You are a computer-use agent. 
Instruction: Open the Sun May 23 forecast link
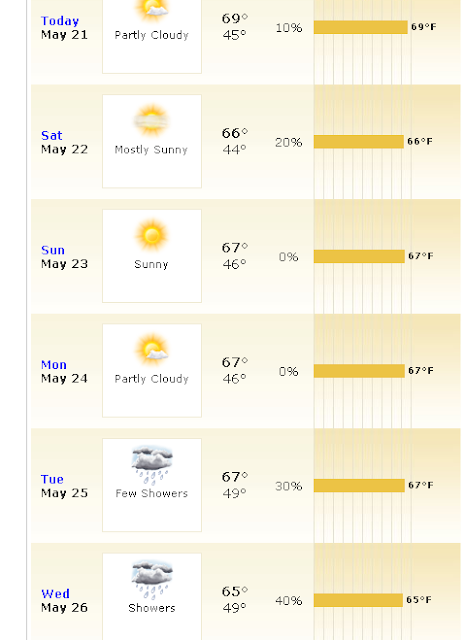(x=53, y=250)
